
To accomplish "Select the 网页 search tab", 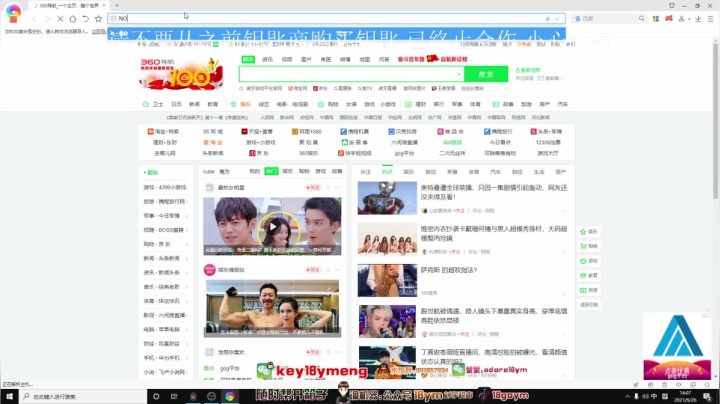I will [248, 60].
